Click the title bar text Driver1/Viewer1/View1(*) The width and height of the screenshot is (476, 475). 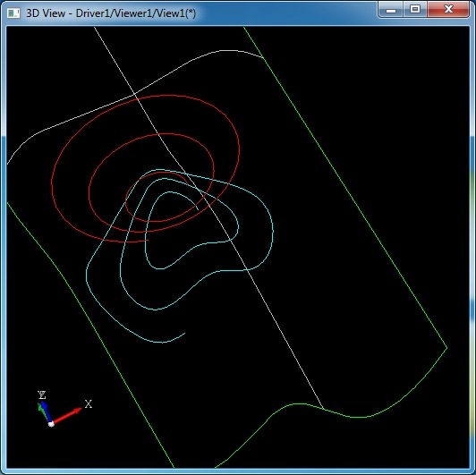(136, 13)
